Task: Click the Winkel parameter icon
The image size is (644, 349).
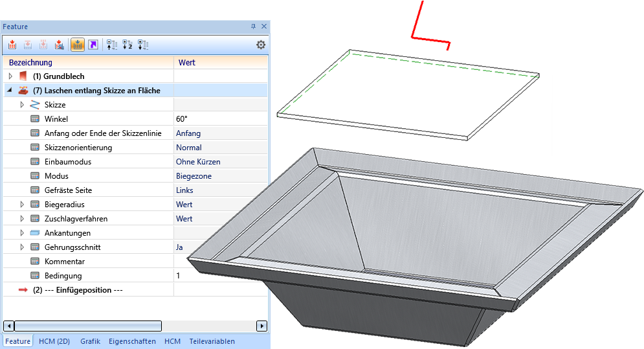Action: (x=35, y=118)
